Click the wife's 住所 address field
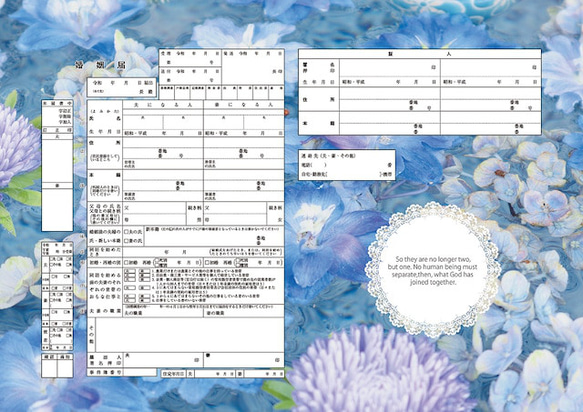The width and height of the screenshot is (583, 412). pyautogui.click(x=244, y=148)
